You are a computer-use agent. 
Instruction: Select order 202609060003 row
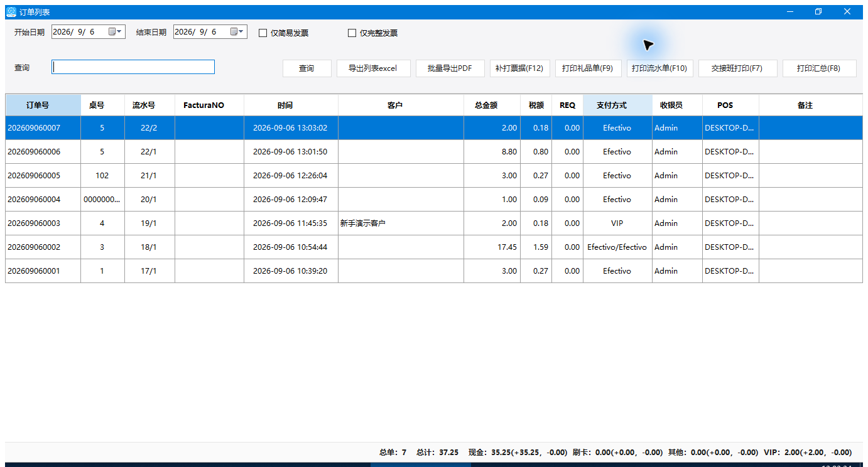[434, 223]
